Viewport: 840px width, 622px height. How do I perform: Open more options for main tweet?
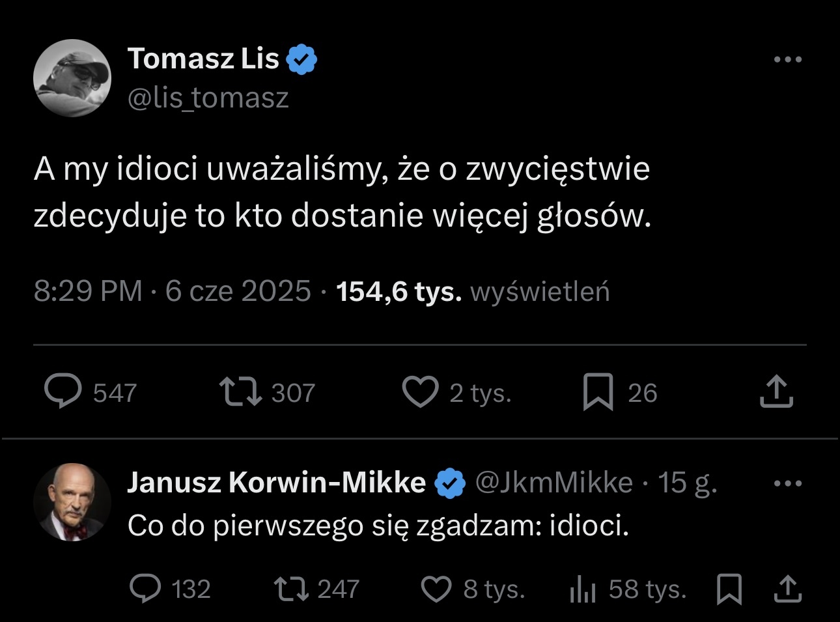pyautogui.click(x=787, y=60)
